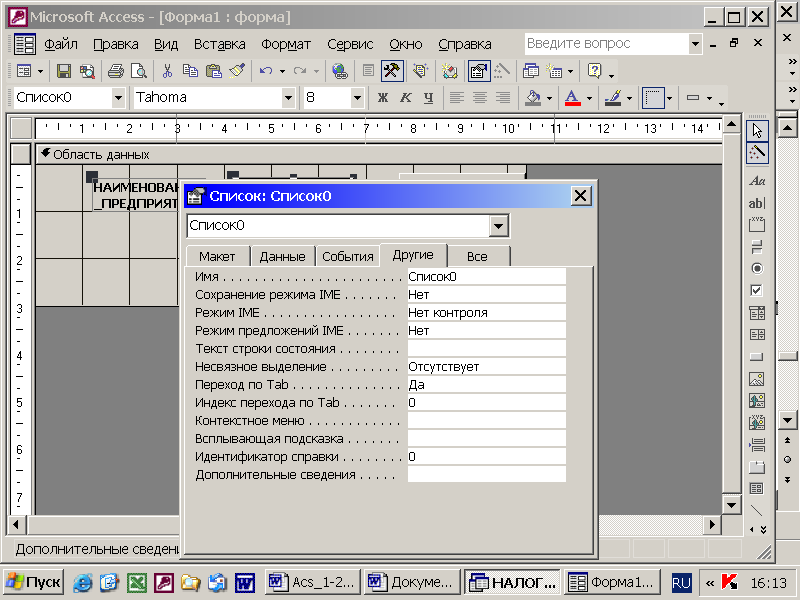Screen dimensions: 800x600
Task: Open Print Preview from the toolbar
Action: click(x=138, y=71)
